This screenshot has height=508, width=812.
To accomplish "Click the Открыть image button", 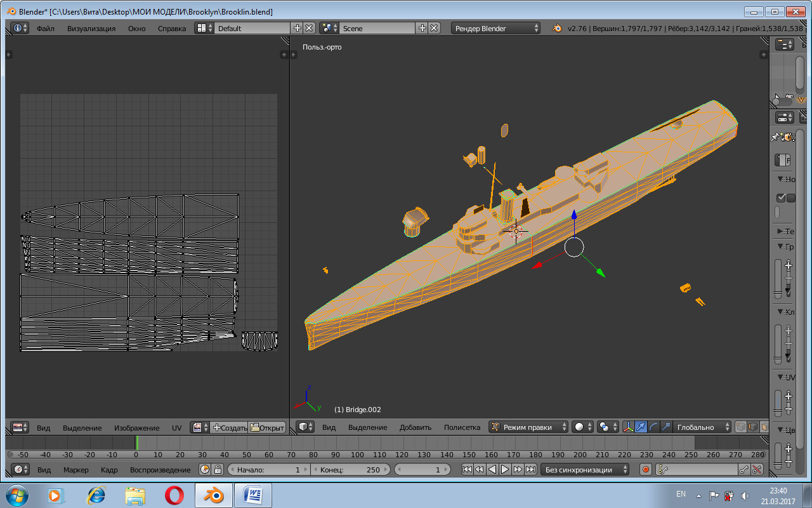I will click(x=267, y=427).
